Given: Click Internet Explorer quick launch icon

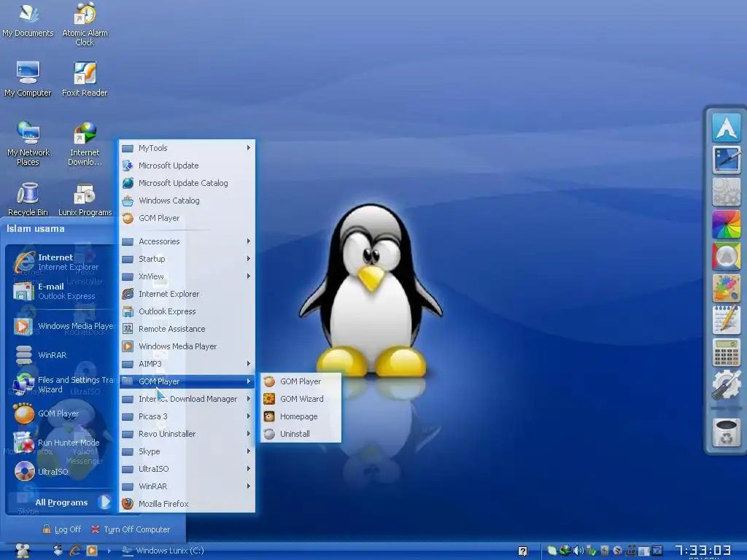Looking at the screenshot, I should pyautogui.click(x=75, y=551).
